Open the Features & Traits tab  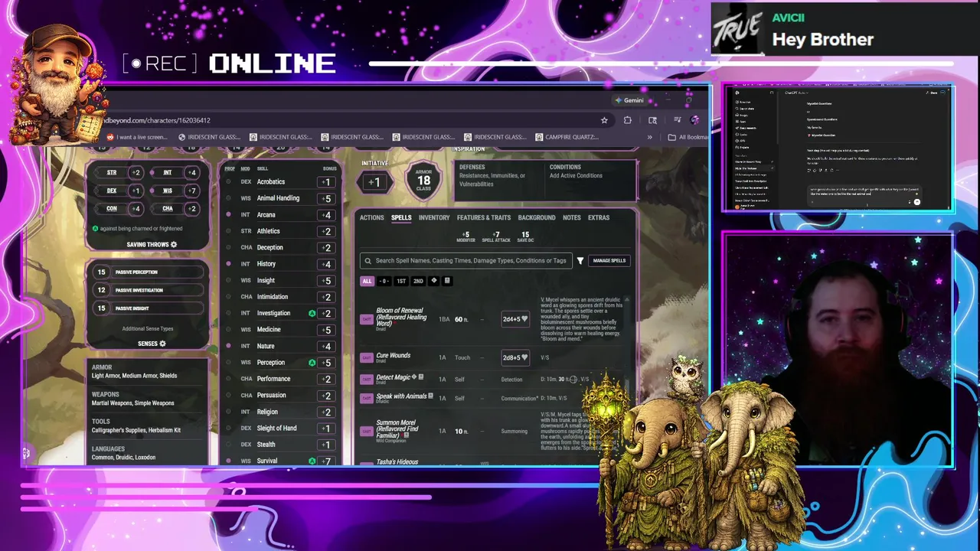(484, 218)
